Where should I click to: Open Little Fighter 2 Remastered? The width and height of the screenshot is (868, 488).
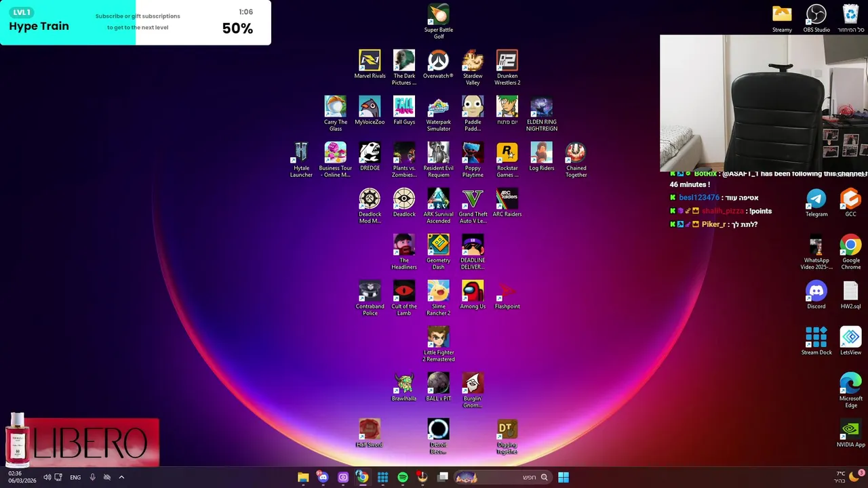(438, 344)
